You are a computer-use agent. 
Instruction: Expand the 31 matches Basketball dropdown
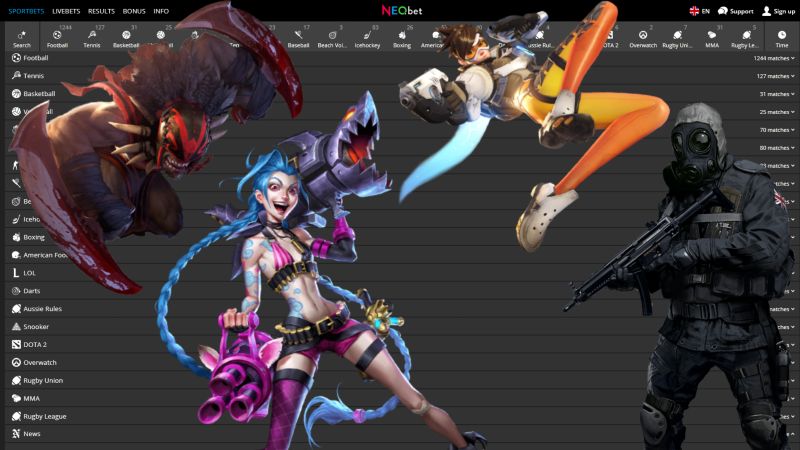pyautogui.click(x=777, y=94)
